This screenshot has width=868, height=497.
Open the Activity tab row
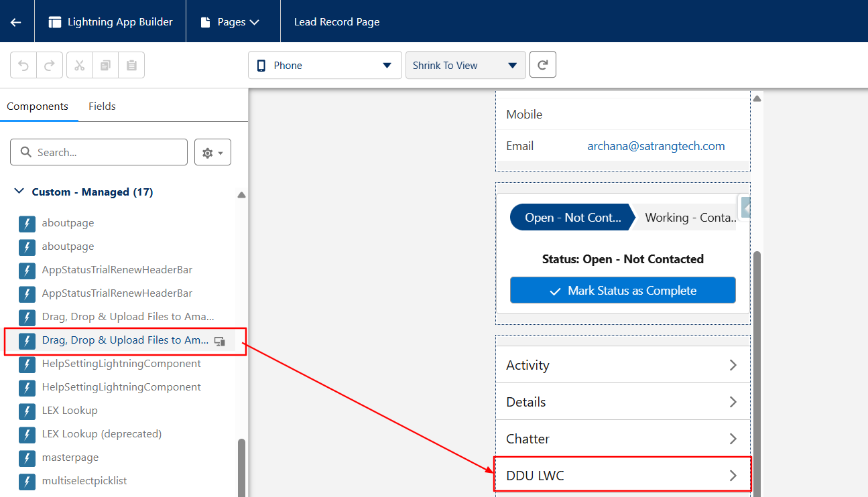pyautogui.click(x=623, y=365)
